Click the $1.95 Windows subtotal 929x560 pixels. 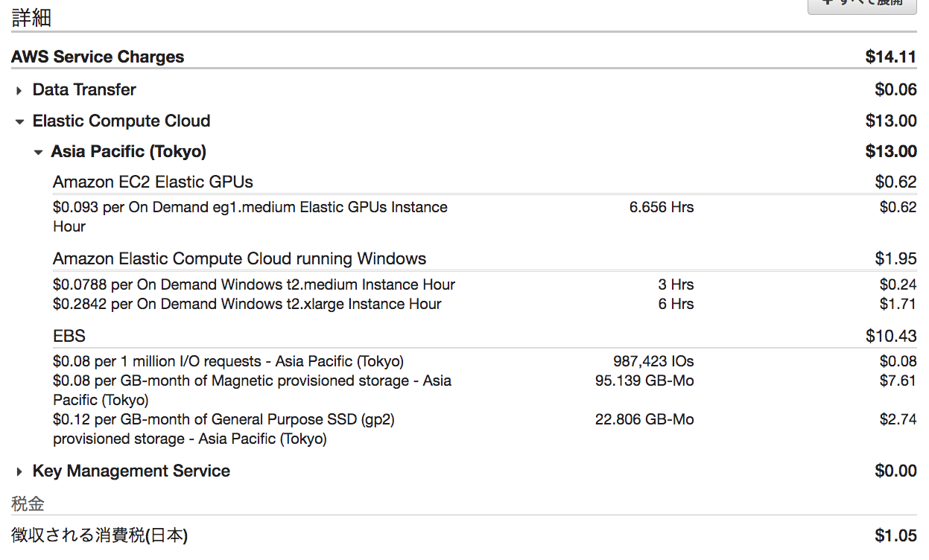(895, 259)
